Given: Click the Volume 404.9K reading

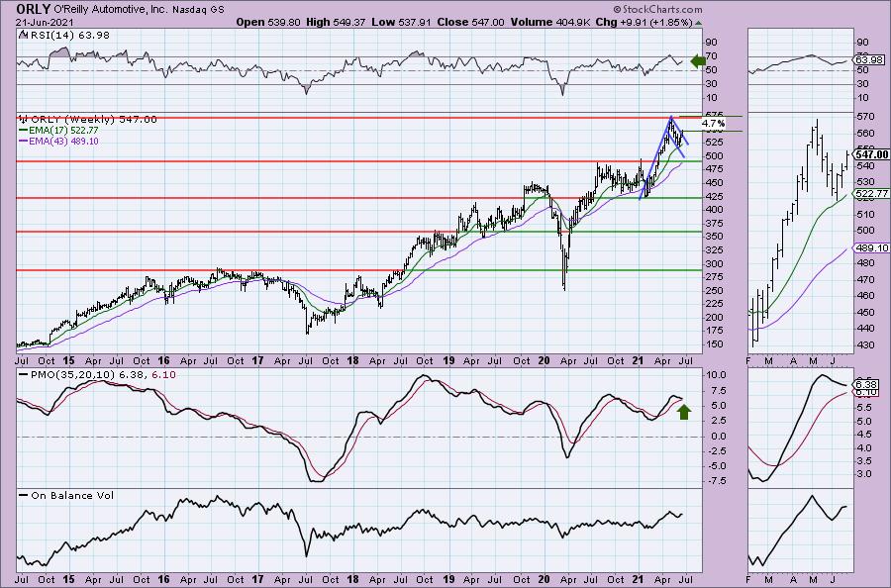Looking at the screenshot, I should [x=550, y=22].
